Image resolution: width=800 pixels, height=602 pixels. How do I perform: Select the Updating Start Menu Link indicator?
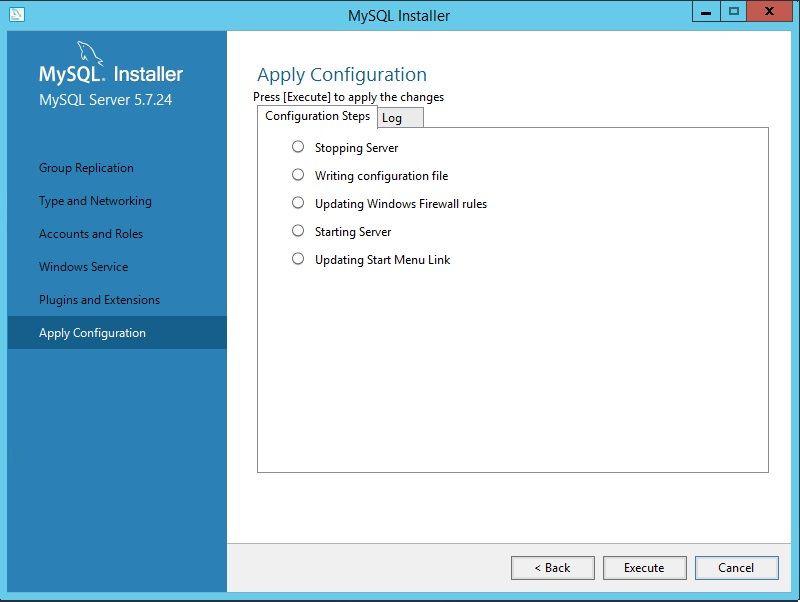click(298, 259)
